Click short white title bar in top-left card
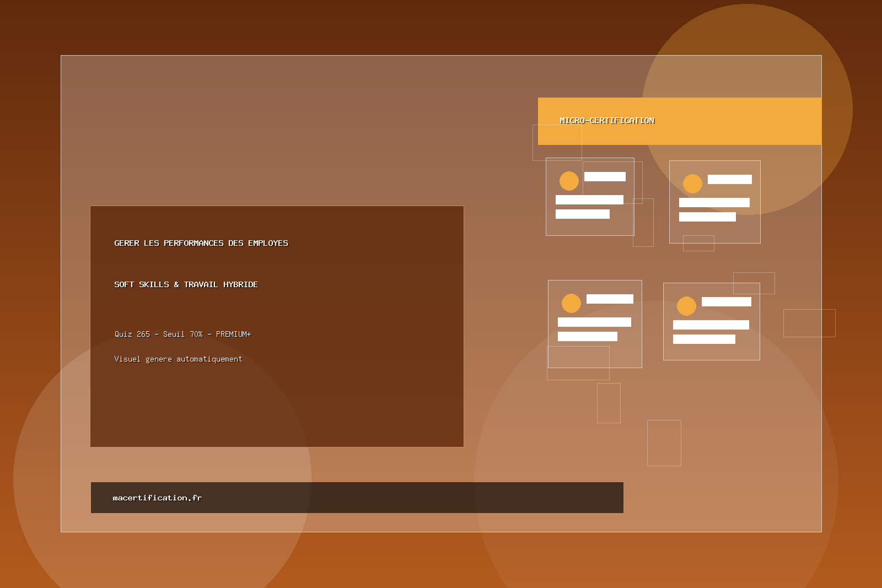 pos(605,176)
